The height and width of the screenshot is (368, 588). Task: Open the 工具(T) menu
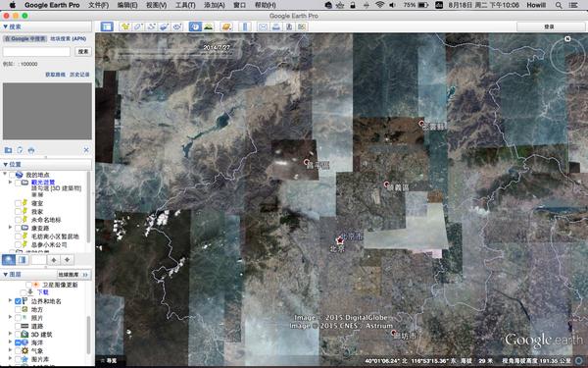185,5
